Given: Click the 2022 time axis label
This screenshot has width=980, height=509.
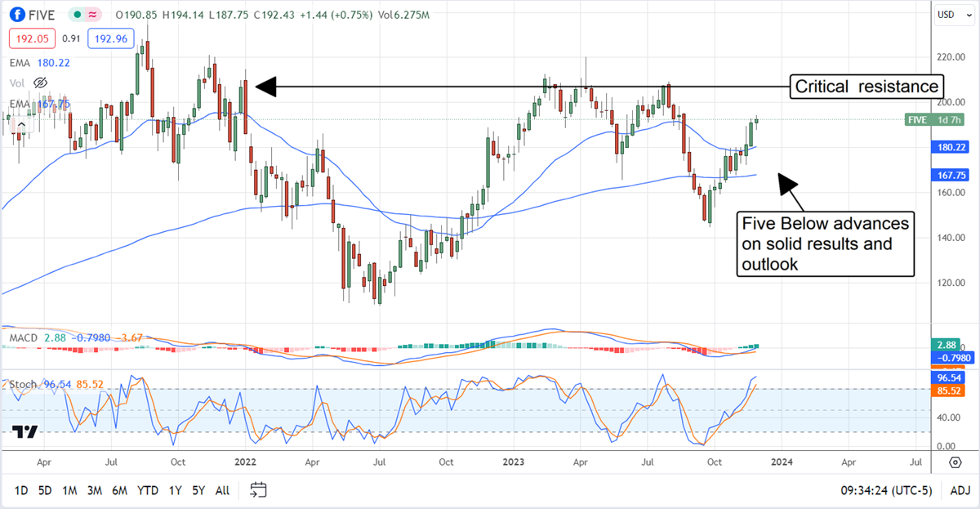Looking at the screenshot, I should tap(246, 462).
